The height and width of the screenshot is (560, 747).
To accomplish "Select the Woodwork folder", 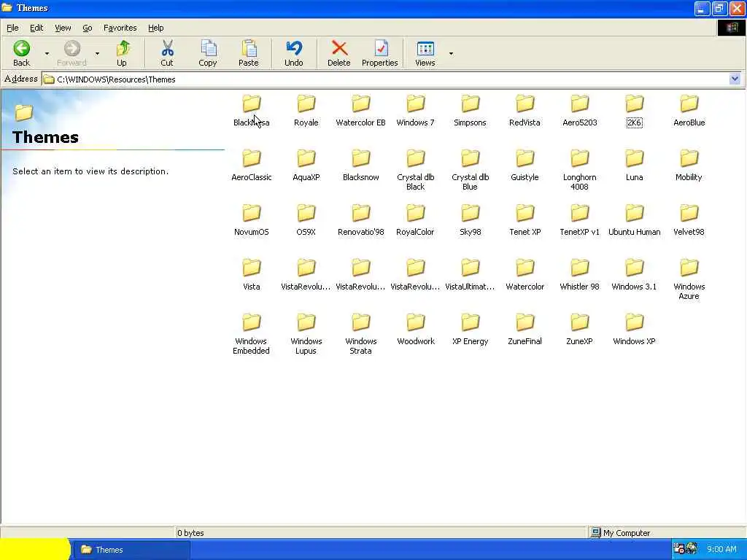I will pyautogui.click(x=415, y=330).
